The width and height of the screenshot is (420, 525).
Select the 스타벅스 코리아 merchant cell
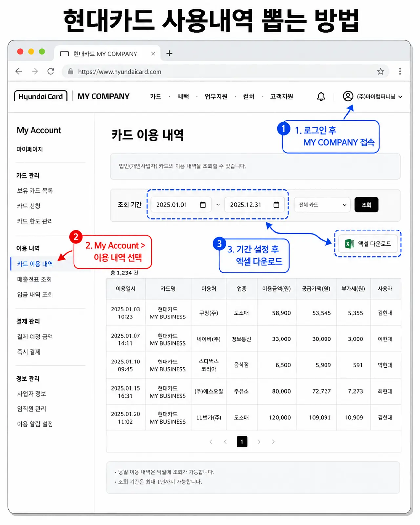coord(209,365)
